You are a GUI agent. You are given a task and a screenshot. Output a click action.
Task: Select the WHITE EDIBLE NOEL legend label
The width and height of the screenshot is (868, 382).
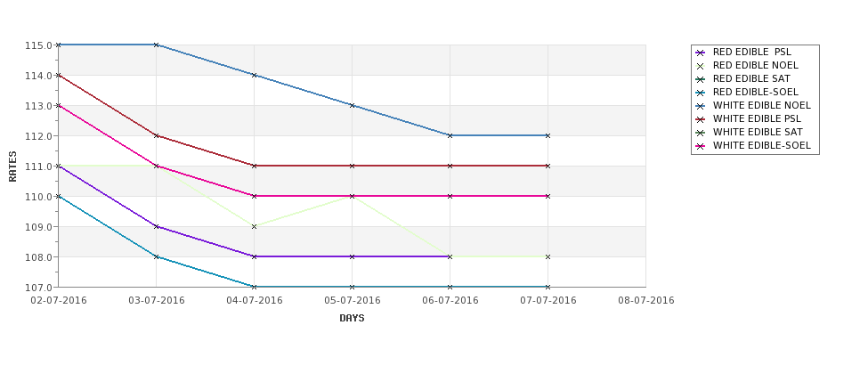click(x=762, y=105)
